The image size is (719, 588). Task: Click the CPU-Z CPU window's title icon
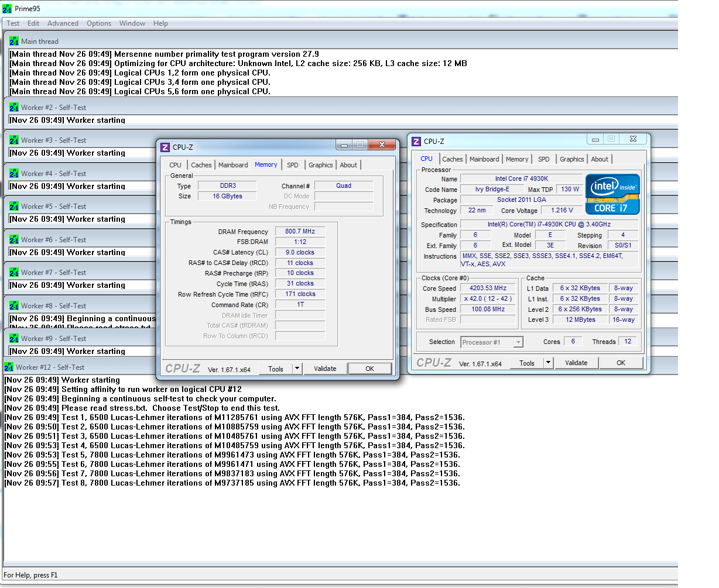(x=416, y=142)
